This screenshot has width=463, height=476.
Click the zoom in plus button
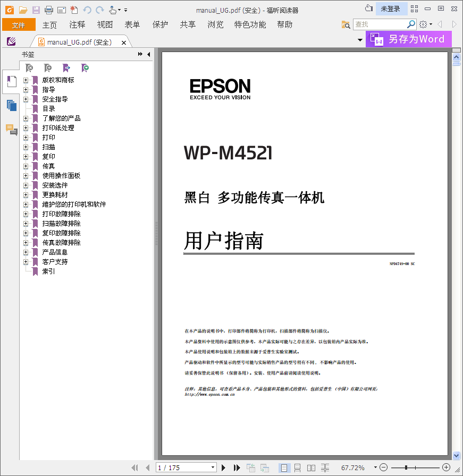[x=446, y=467]
